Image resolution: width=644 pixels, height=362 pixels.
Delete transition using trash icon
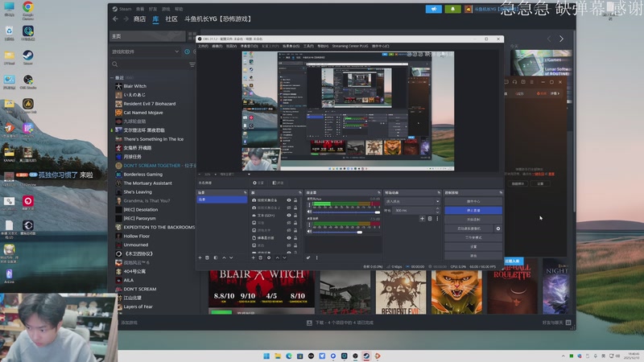pyautogui.click(x=429, y=218)
